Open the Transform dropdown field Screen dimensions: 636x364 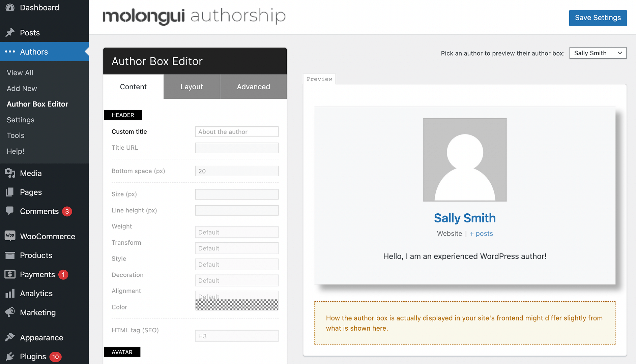(236, 248)
